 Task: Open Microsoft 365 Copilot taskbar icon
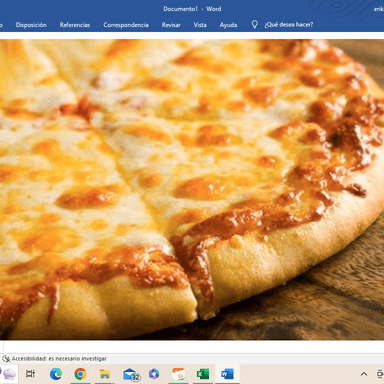coord(154,374)
